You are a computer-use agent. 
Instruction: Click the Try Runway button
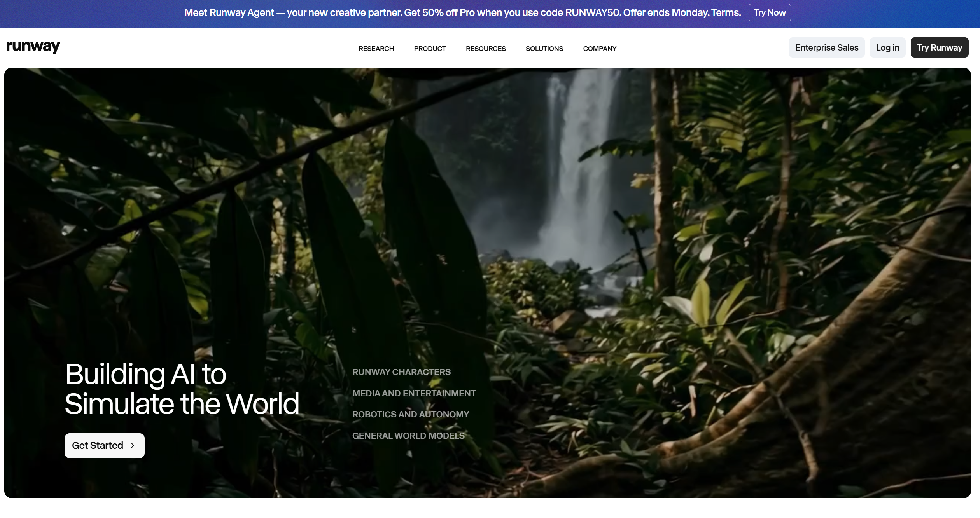coord(940,47)
